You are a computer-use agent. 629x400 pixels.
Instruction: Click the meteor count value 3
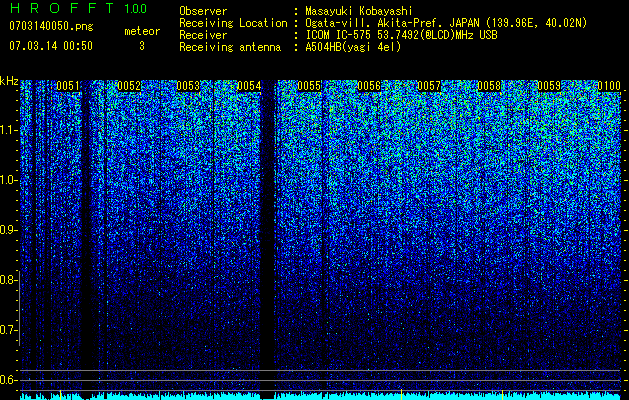point(142,46)
